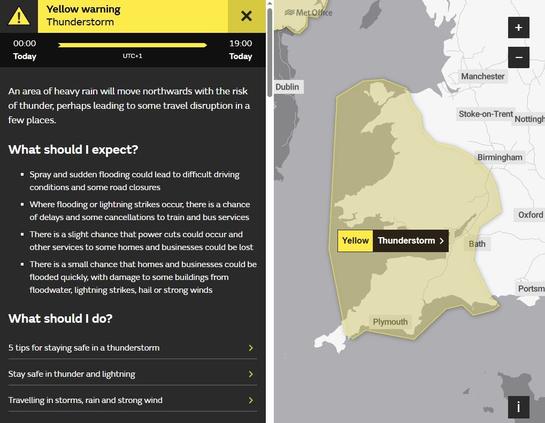
Task: Open the map info button
Action: pyautogui.click(x=519, y=407)
